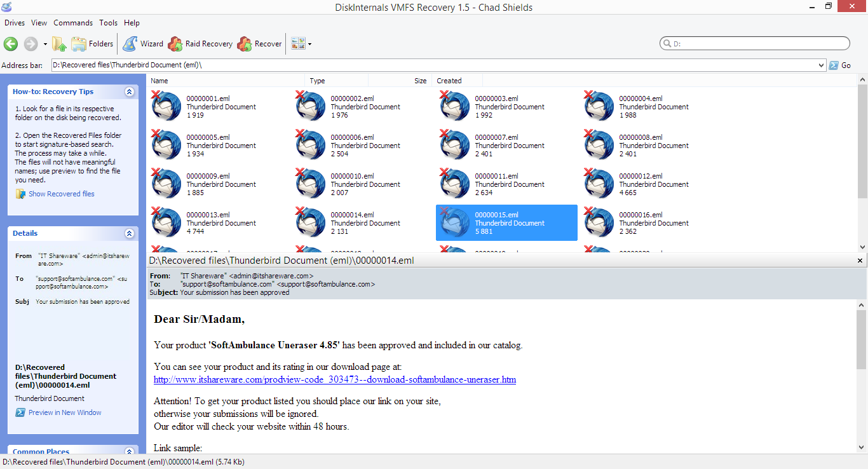Click the highlighted 00000015.eml file

tap(506, 223)
